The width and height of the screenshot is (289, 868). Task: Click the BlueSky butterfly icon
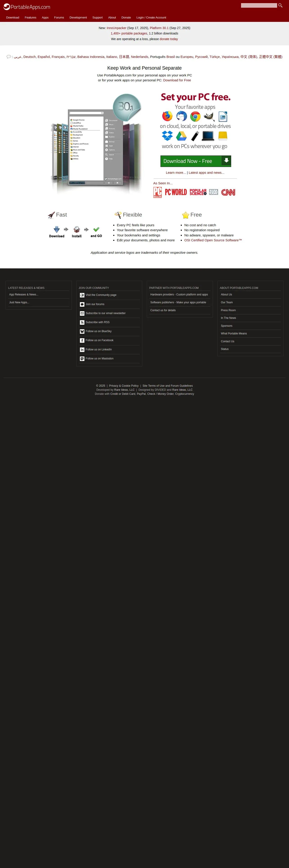click(82, 331)
